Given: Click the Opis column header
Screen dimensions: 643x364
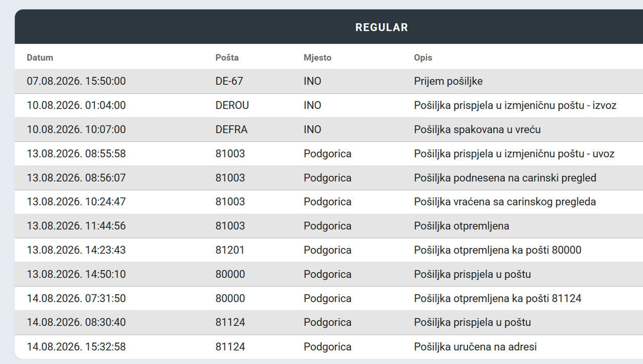Looking at the screenshot, I should click(423, 58).
